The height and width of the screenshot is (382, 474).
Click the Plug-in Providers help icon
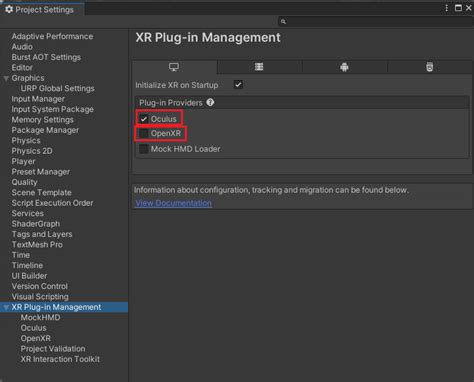click(x=210, y=102)
